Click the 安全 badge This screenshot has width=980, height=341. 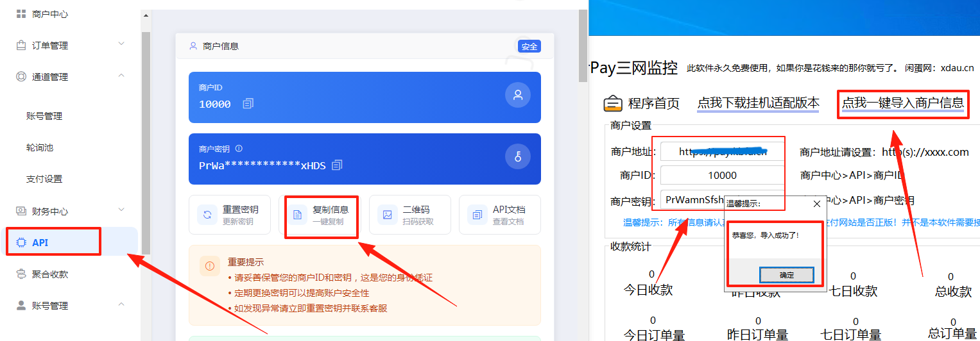point(529,47)
